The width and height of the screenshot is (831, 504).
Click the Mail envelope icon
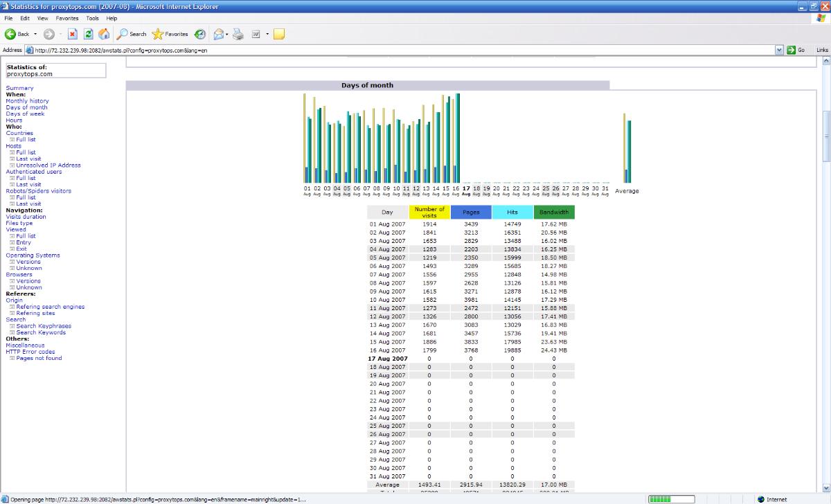(218, 34)
